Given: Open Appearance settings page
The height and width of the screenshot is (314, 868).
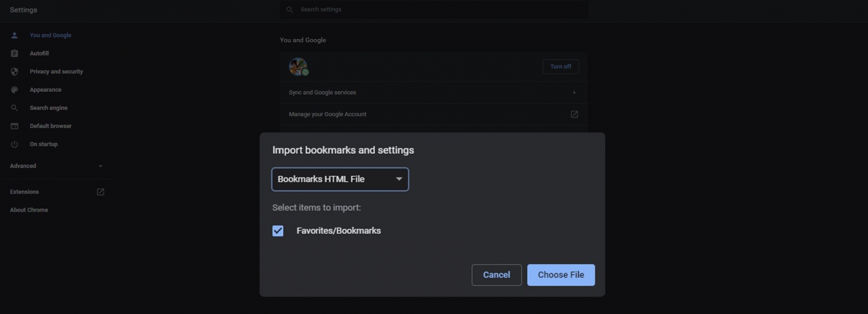Looking at the screenshot, I should click(x=45, y=89).
